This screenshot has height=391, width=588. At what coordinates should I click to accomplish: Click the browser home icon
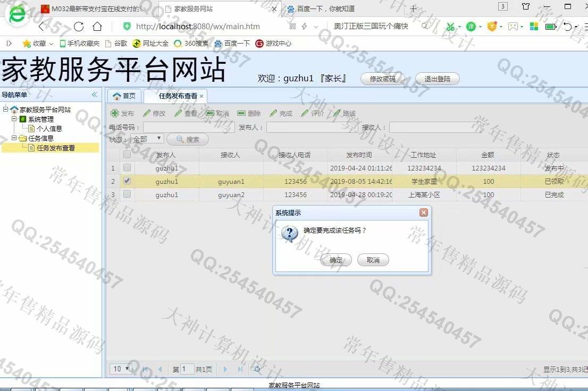(x=97, y=27)
